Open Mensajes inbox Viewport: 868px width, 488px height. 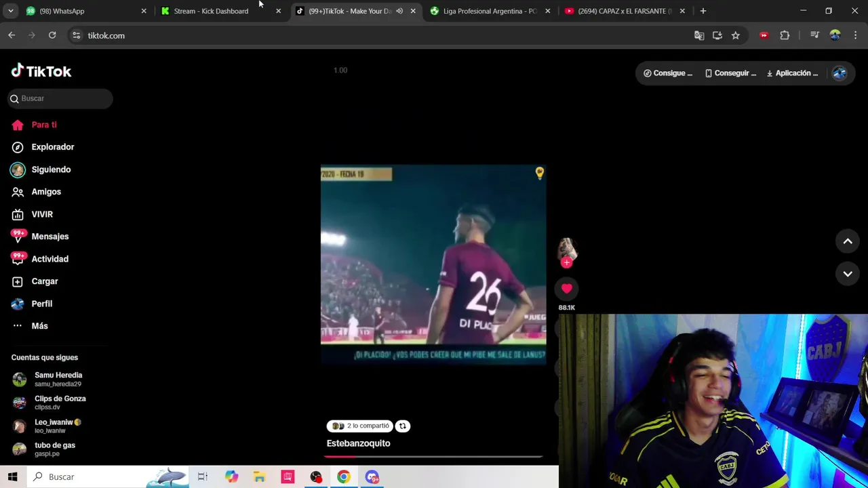tap(40, 237)
